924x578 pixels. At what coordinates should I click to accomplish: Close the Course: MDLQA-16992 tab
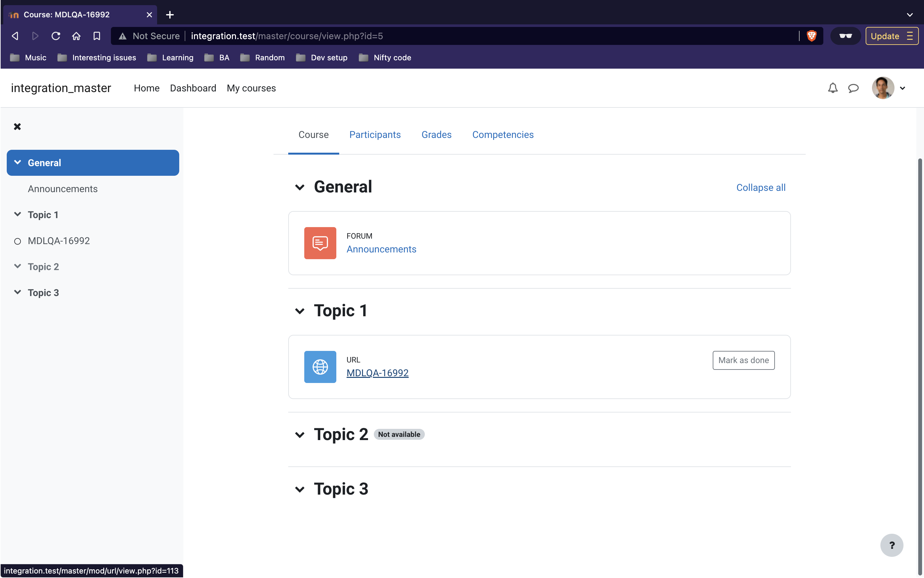149,14
